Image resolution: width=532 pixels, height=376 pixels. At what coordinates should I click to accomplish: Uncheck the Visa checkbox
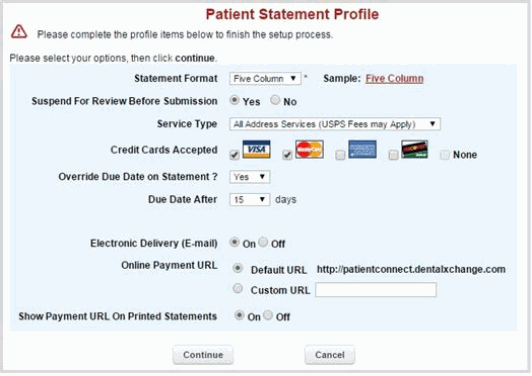[x=234, y=155]
